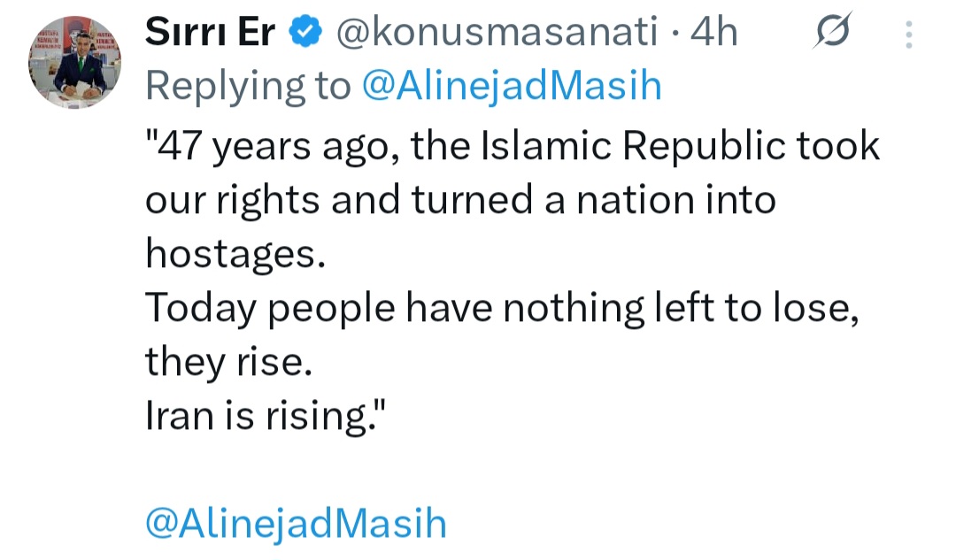The width and height of the screenshot is (956, 560).
Task: Open the three-dot more options menu
Action: coord(909,35)
